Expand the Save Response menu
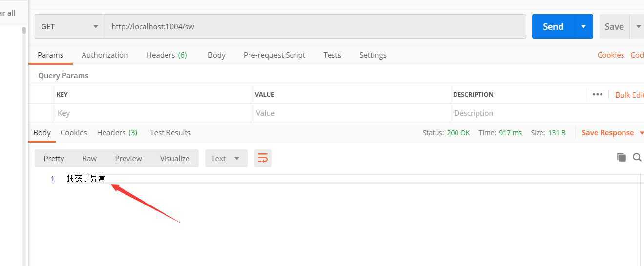 point(612,133)
